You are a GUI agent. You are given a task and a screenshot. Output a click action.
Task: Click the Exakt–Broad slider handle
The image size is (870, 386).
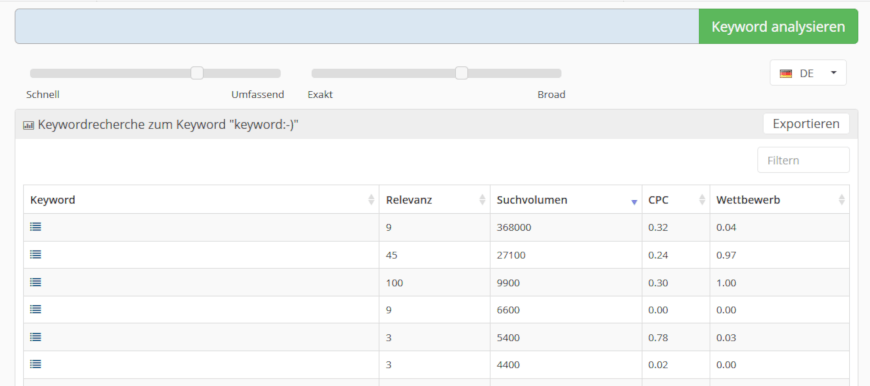tap(461, 73)
